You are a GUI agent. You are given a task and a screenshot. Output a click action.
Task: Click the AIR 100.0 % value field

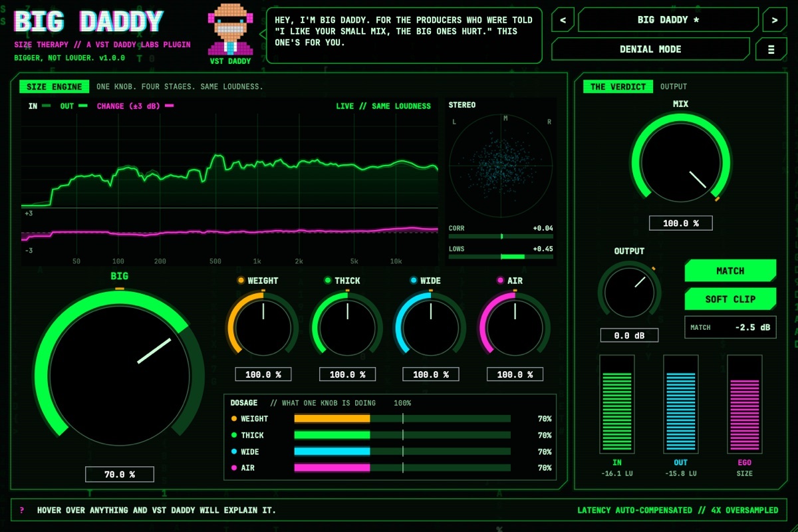[x=515, y=374]
